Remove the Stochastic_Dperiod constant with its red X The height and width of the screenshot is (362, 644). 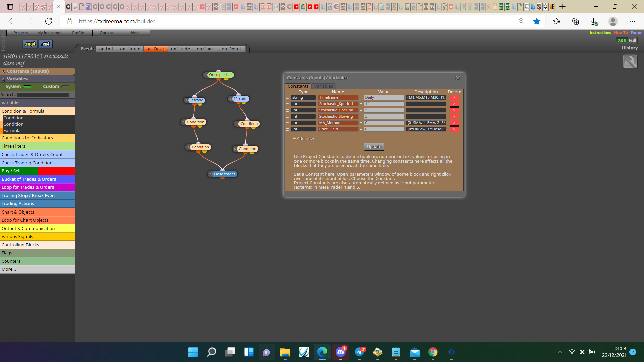point(454,110)
